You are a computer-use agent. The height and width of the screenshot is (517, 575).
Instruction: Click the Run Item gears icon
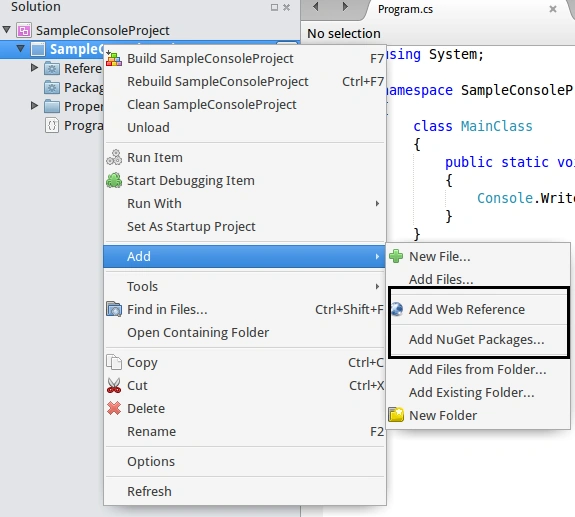[x=114, y=157]
